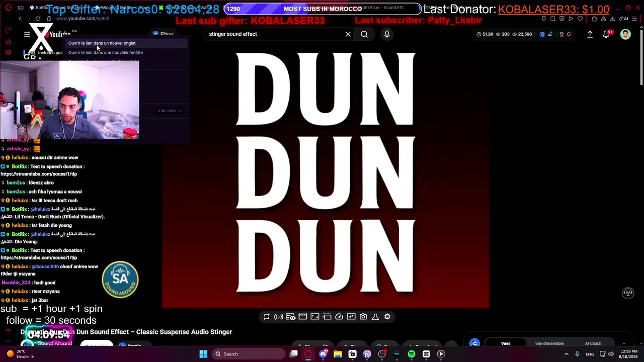The image size is (644, 362).
Task: Open File Explorer from the taskbar
Action: 338,354
